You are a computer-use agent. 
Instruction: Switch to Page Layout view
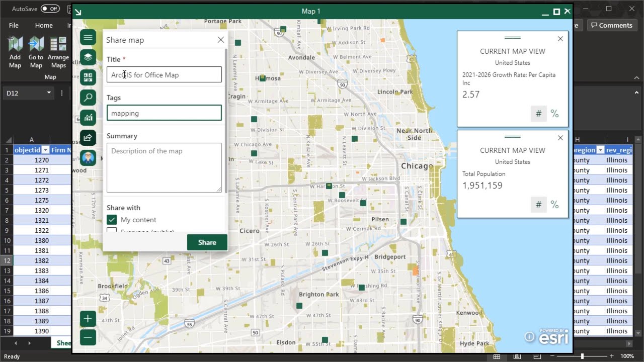[x=516, y=356]
